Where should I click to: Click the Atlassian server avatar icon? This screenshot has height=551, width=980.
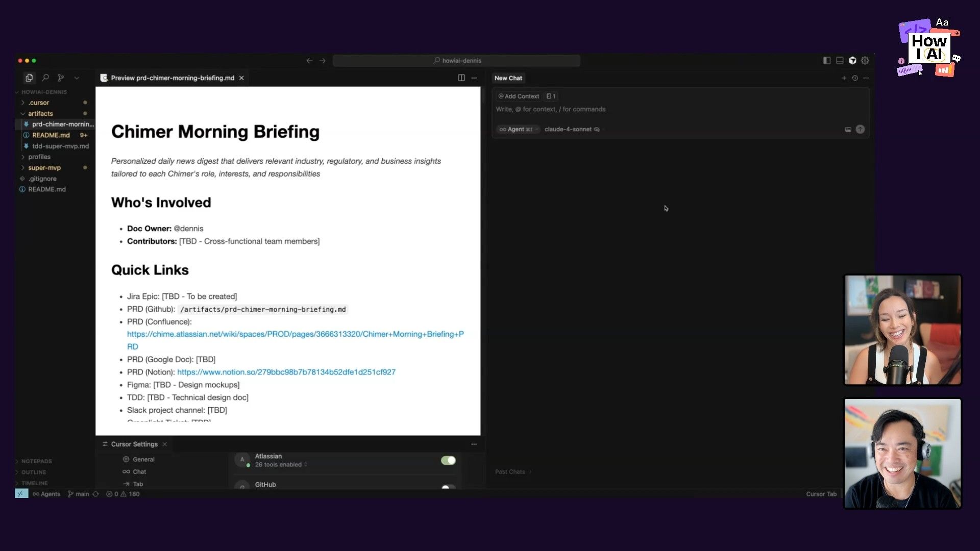pos(242,460)
